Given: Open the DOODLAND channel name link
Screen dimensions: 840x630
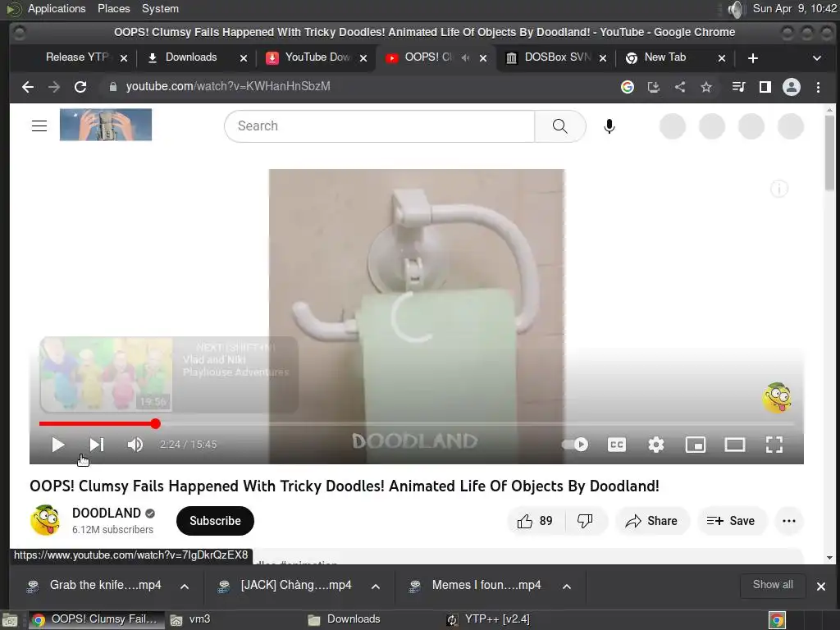Looking at the screenshot, I should [x=107, y=514].
